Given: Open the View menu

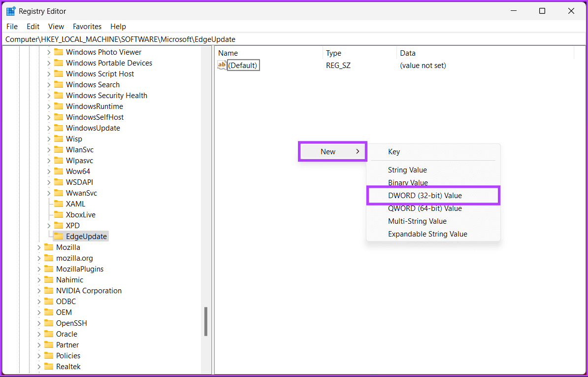Looking at the screenshot, I should click(56, 27).
